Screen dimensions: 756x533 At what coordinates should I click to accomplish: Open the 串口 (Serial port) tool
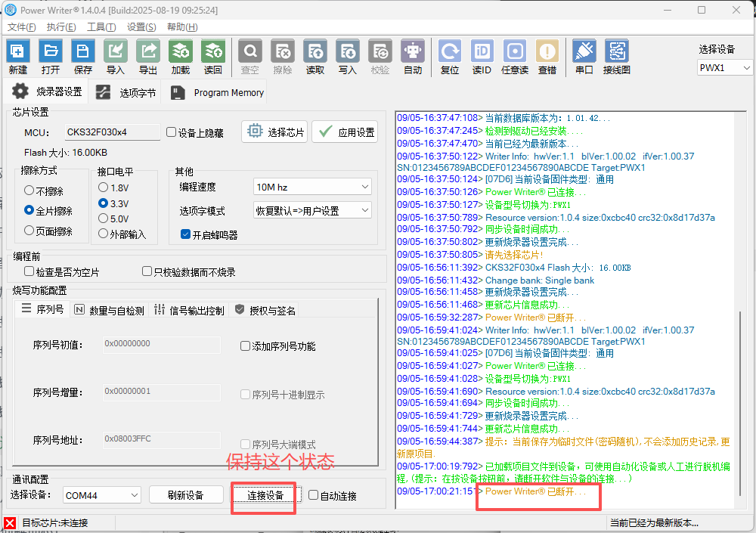point(584,51)
